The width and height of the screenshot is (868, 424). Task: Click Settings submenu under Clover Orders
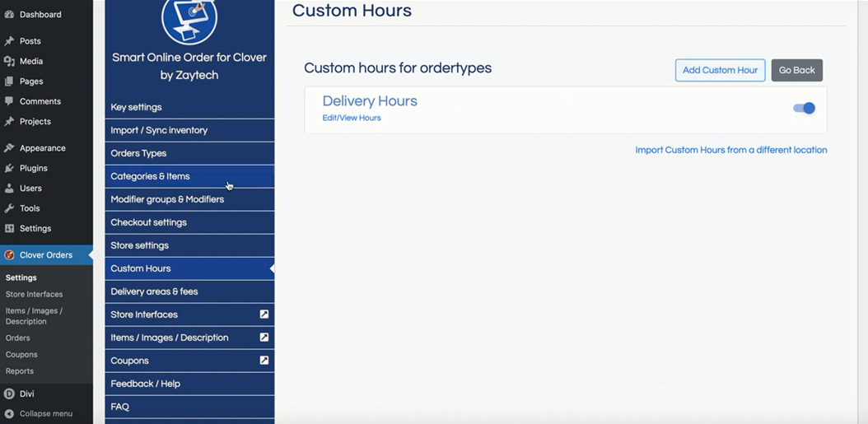click(21, 277)
